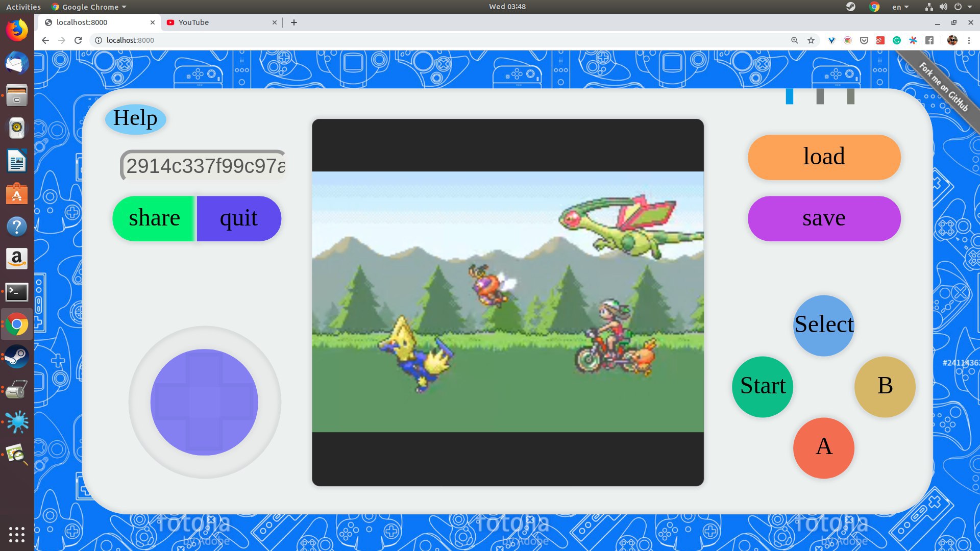Screen dimensions: 980x551
Task: Click the save button to save game
Action: click(824, 218)
